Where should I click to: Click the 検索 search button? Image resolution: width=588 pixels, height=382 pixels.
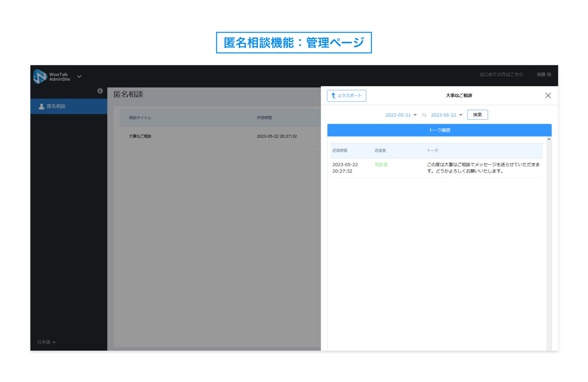[x=477, y=115]
